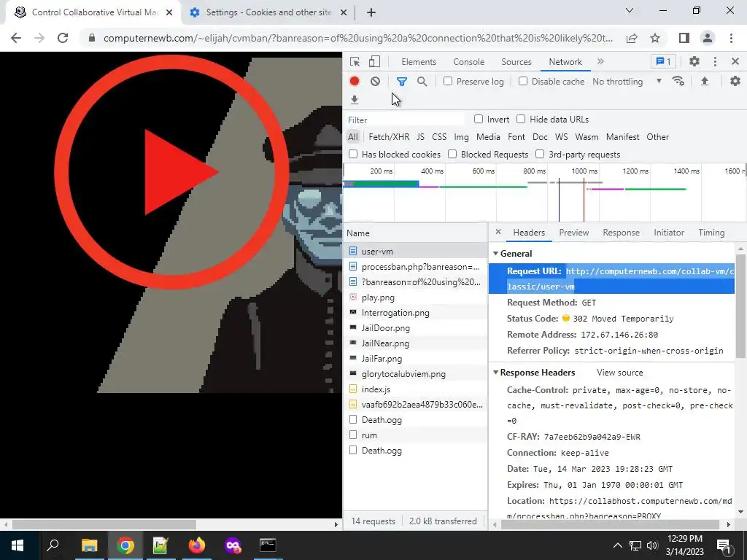Filter requests by Doc
Viewport: 747px width, 560px height.
pos(540,137)
